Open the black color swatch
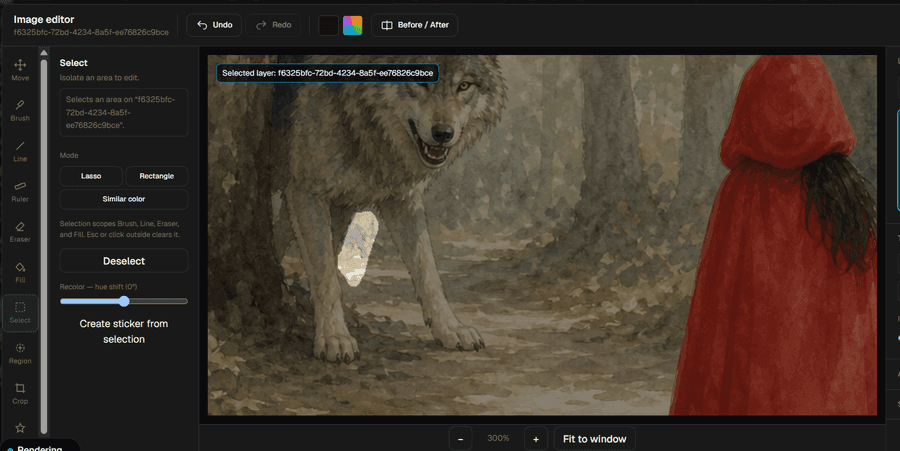The image size is (900, 451). coord(328,25)
